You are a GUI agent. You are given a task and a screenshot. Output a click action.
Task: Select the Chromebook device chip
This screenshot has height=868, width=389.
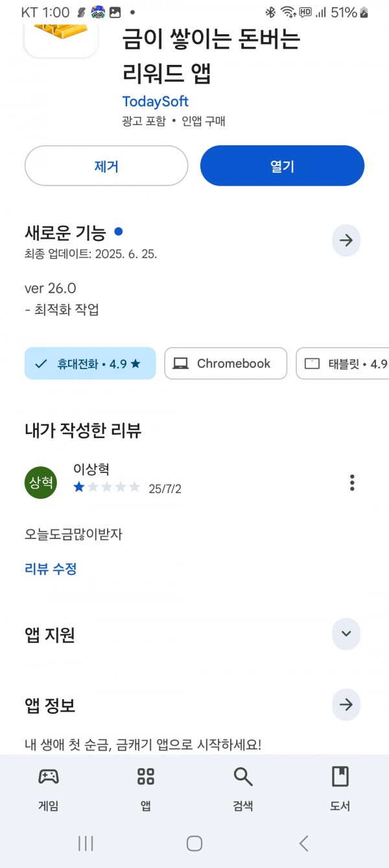point(226,363)
